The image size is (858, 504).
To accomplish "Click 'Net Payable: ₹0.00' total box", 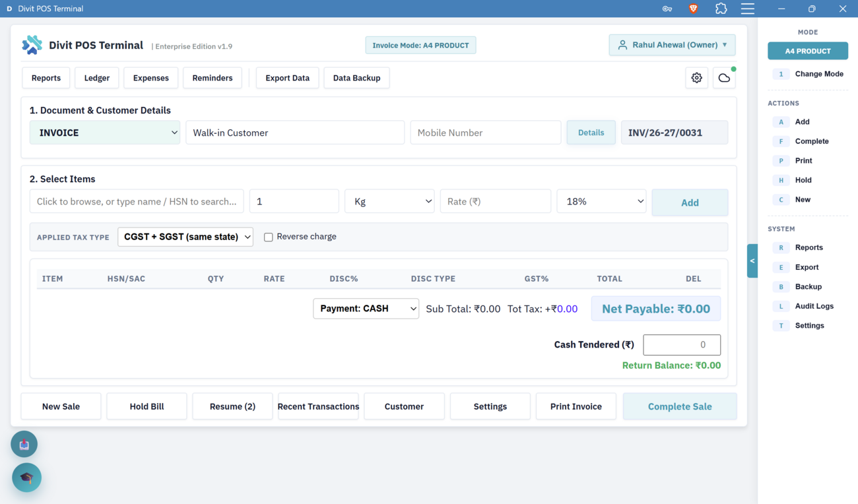I will [656, 309].
